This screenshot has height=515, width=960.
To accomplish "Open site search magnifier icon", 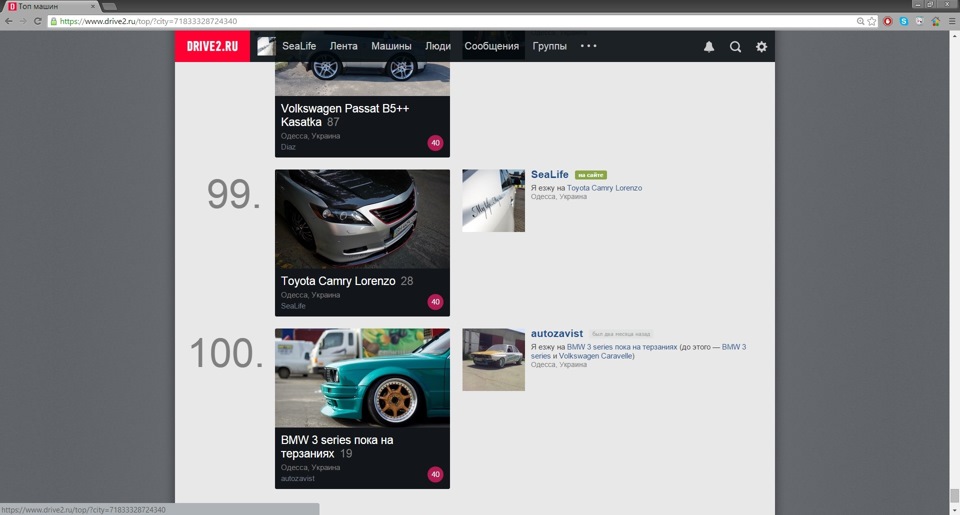I will pyautogui.click(x=735, y=47).
